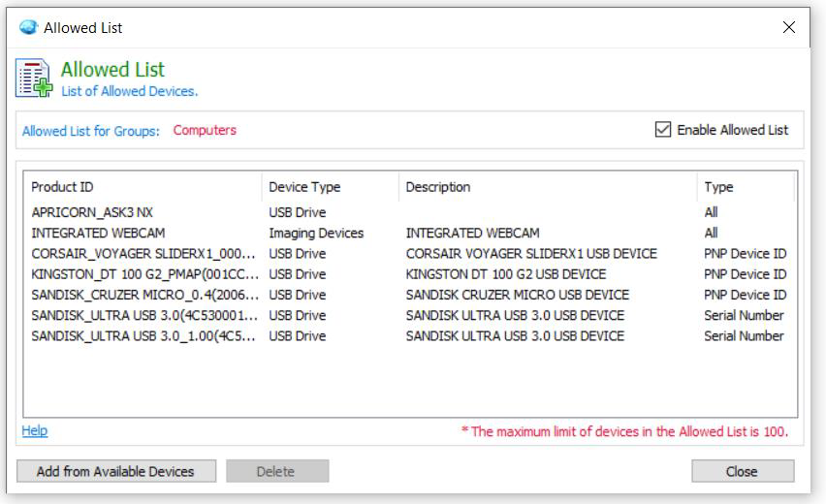Click PNP Device ID in KINGSTON row
This screenshot has height=504, width=826.
(x=746, y=274)
